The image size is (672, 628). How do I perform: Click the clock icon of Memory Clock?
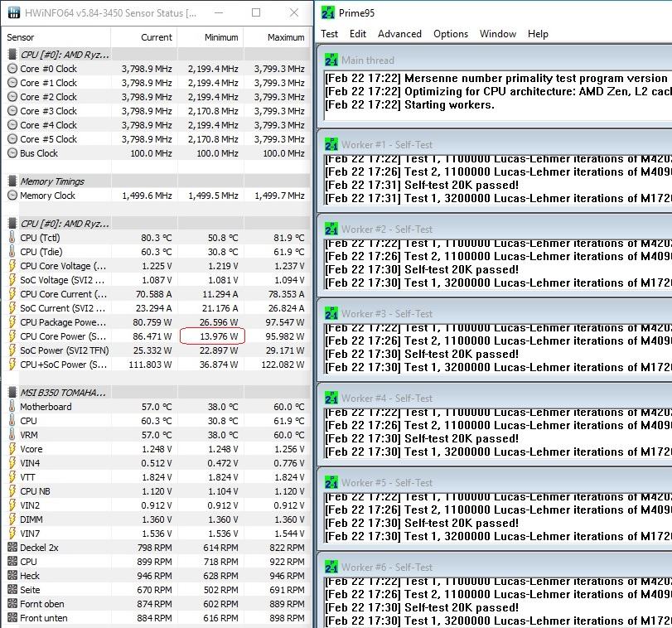12,196
